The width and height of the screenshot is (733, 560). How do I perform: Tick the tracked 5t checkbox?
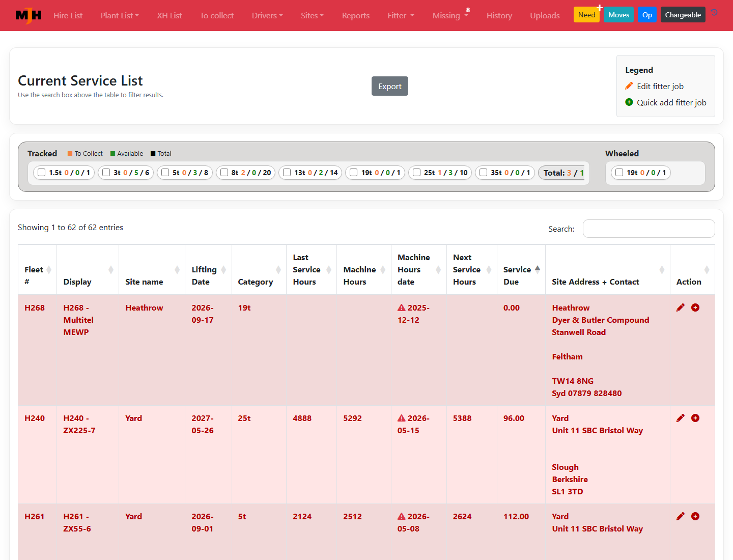[165, 173]
